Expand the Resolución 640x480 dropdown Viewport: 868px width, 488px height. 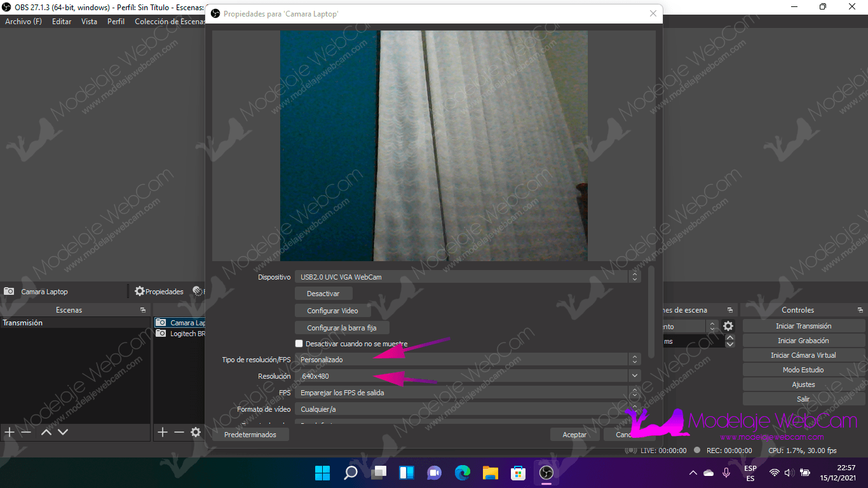click(x=467, y=376)
